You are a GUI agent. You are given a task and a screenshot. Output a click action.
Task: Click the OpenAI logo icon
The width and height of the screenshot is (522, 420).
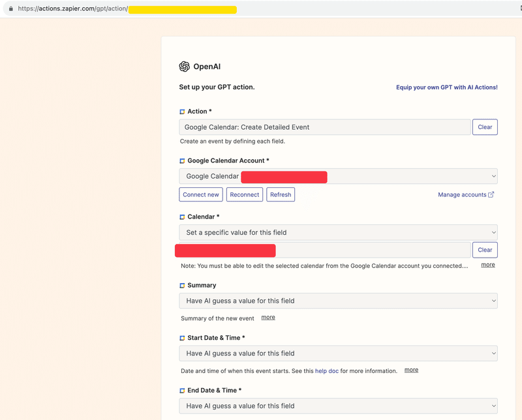184,67
